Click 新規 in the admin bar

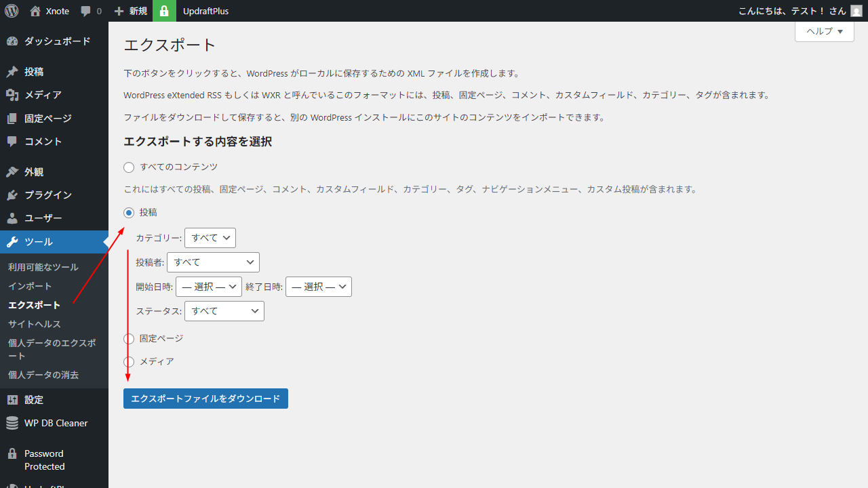coord(138,11)
